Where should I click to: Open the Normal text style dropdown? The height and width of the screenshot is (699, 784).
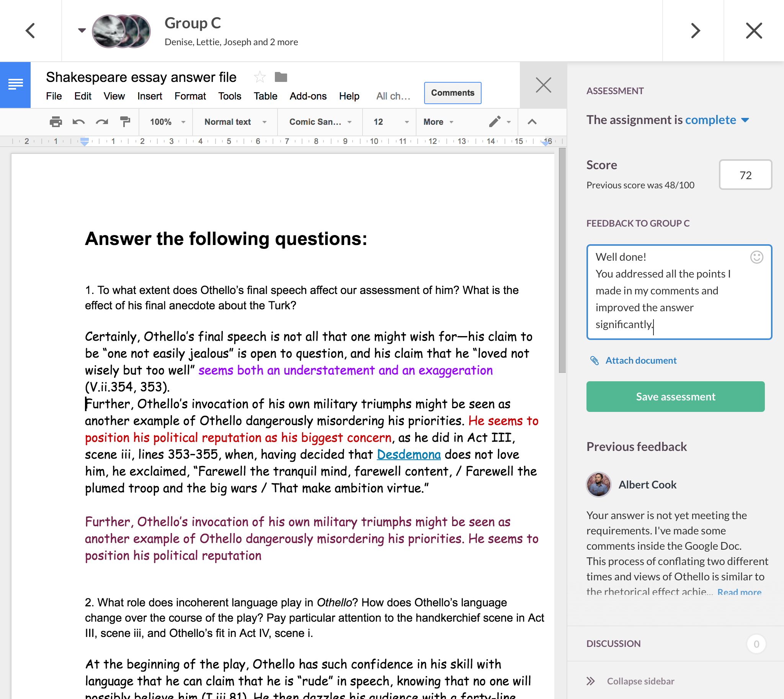[x=235, y=122]
